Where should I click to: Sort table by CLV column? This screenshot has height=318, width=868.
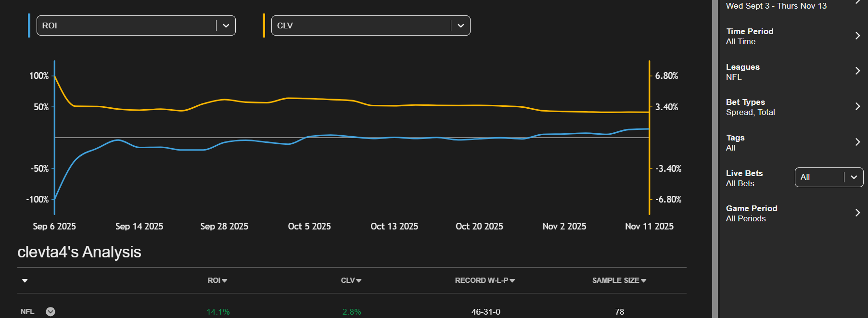click(x=351, y=280)
